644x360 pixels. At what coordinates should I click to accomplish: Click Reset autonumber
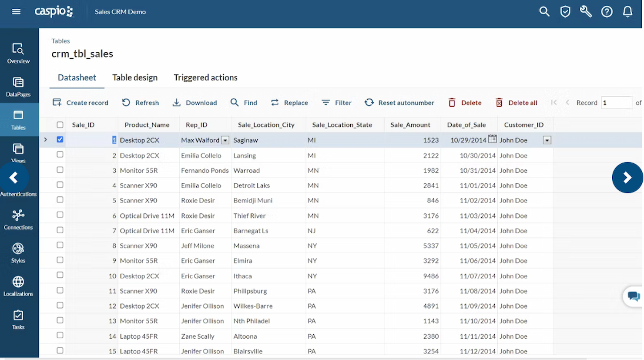coord(399,103)
